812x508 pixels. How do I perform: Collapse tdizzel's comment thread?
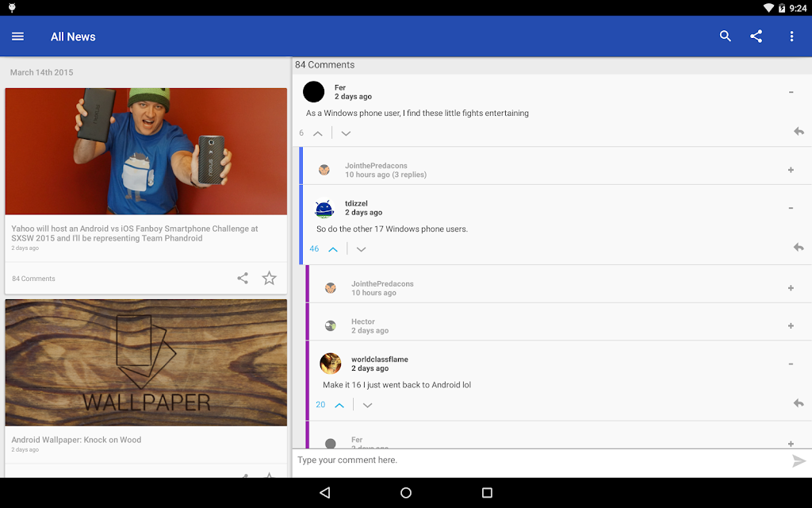(x=791, y=209)
